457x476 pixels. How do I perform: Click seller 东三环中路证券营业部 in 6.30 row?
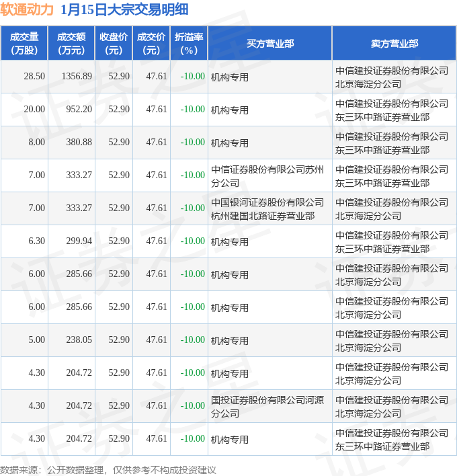[382, 249]
